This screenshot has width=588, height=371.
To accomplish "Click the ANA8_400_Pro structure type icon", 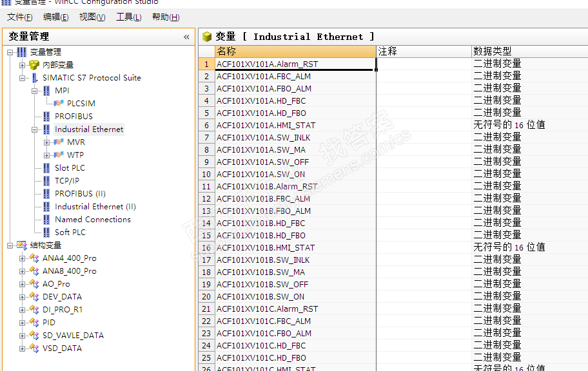I will coord(34,271).
